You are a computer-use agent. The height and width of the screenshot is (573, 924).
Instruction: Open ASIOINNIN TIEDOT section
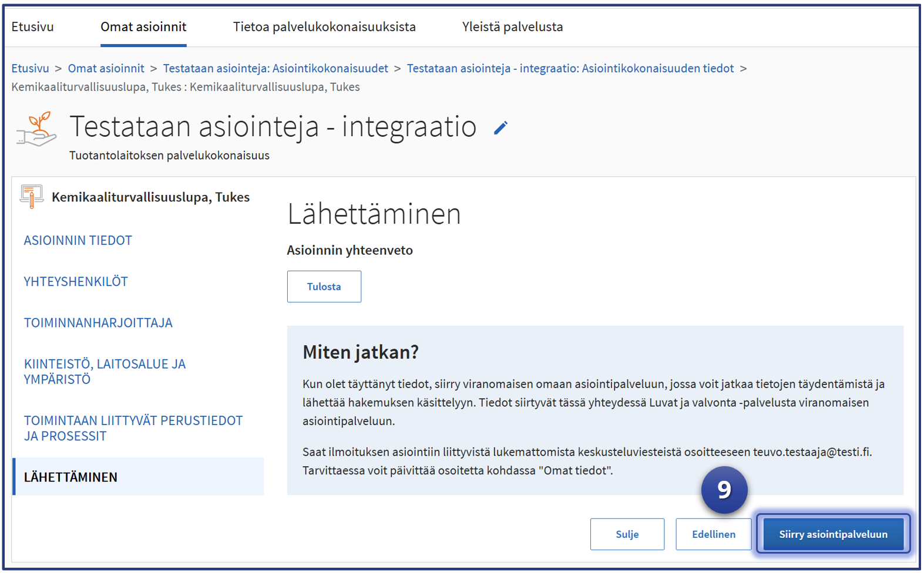pos(78,241)
